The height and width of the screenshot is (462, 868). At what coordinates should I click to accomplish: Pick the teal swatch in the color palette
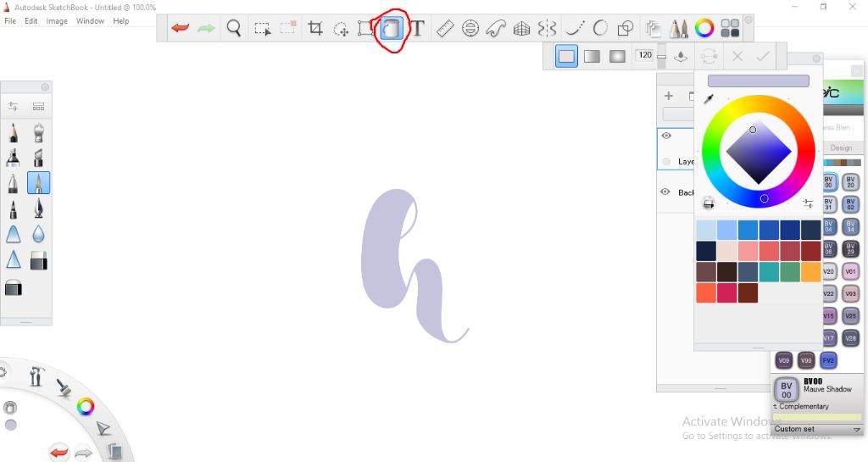769,272
